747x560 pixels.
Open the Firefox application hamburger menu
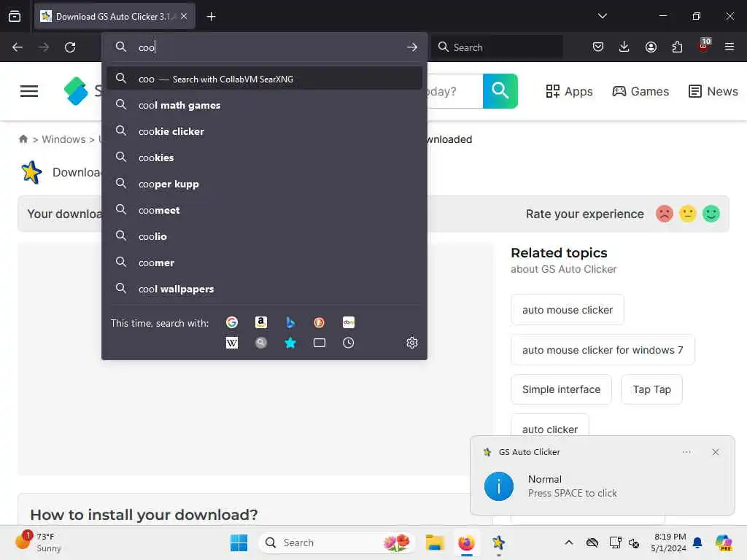[x=729, y=47]
